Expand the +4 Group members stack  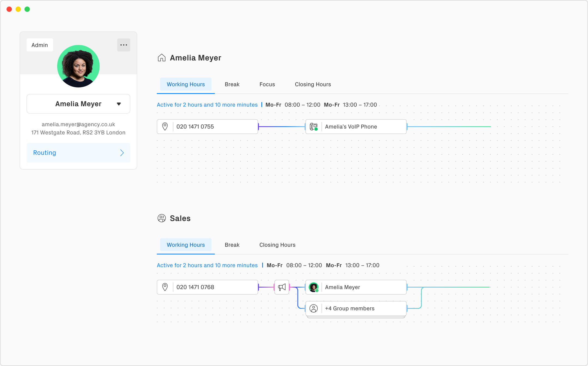pos(356,309)
